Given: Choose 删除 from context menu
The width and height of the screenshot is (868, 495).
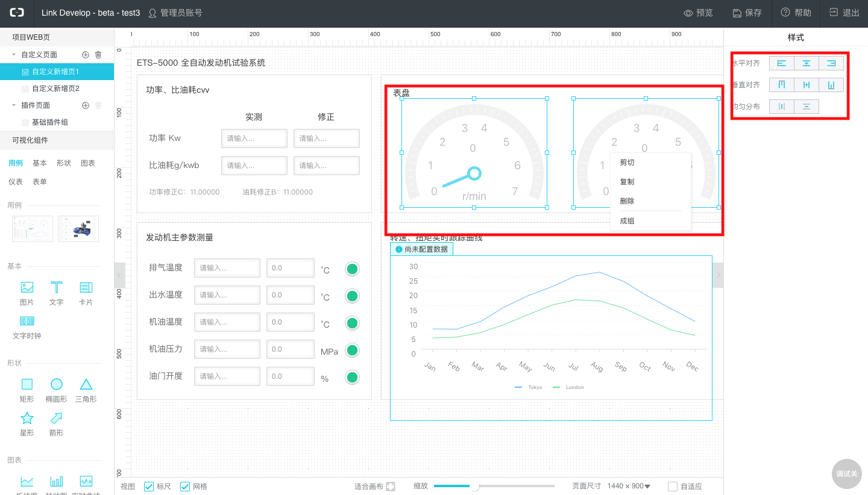Looking at the screenshot, I should (650, 201).
